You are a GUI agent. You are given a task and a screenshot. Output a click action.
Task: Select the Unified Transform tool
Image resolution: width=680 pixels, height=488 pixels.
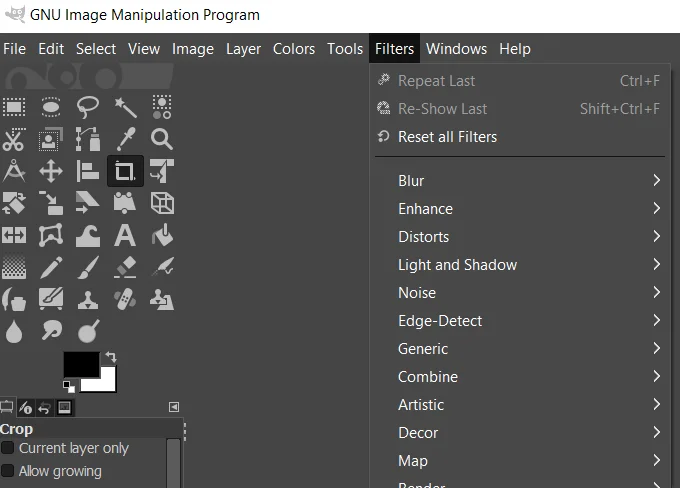(162, 171)
